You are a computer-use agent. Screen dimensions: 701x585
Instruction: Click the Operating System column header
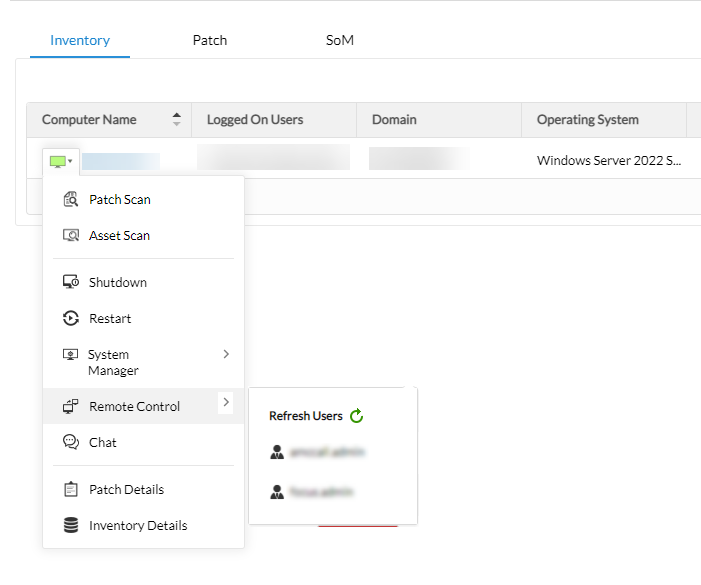[x=587, y=120]
